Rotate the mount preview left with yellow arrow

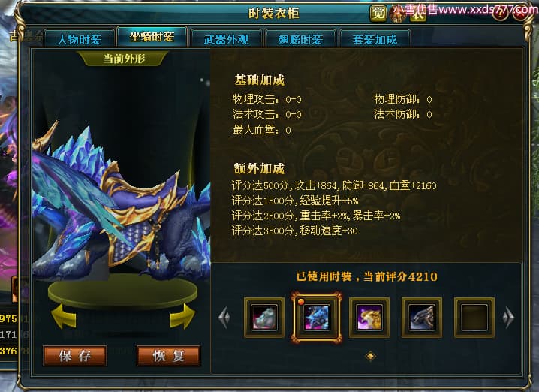(64, 316)
